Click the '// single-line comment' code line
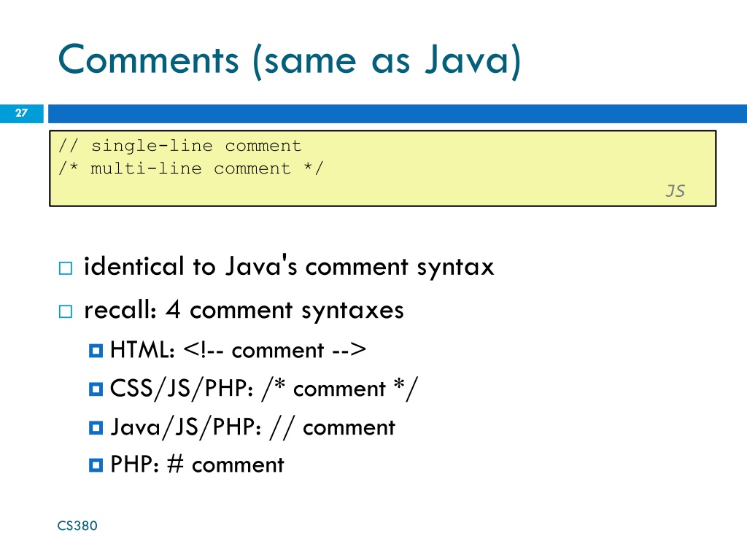The width and height of the screenshot is (747, 560). pyautogui.click(x=179, y=146)
